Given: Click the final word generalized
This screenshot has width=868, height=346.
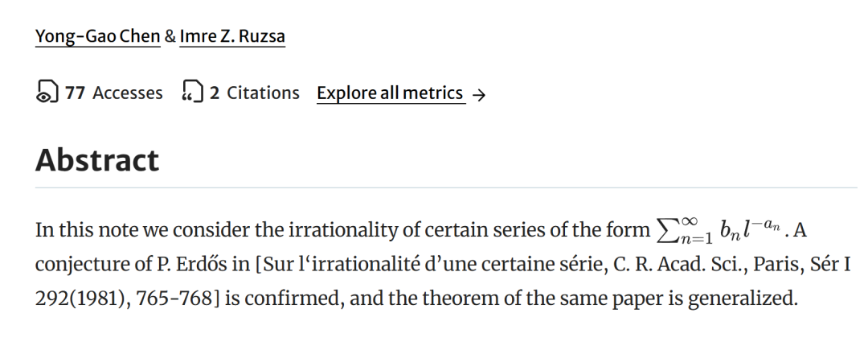Looking at the screenshot, I should pos(741,299).
